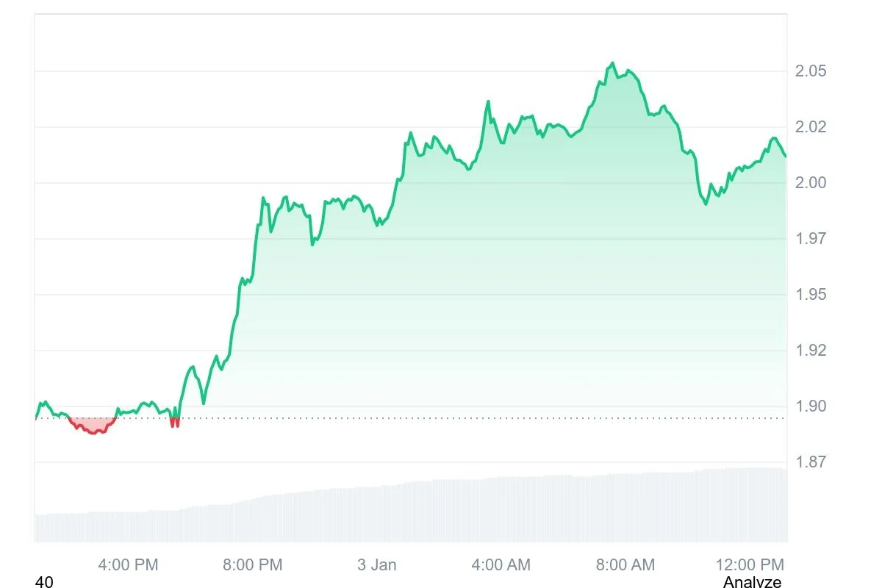Click the 3 Jan date label
Image resolution: width=882 pixels, height=588 pixels.
(376, 564)
